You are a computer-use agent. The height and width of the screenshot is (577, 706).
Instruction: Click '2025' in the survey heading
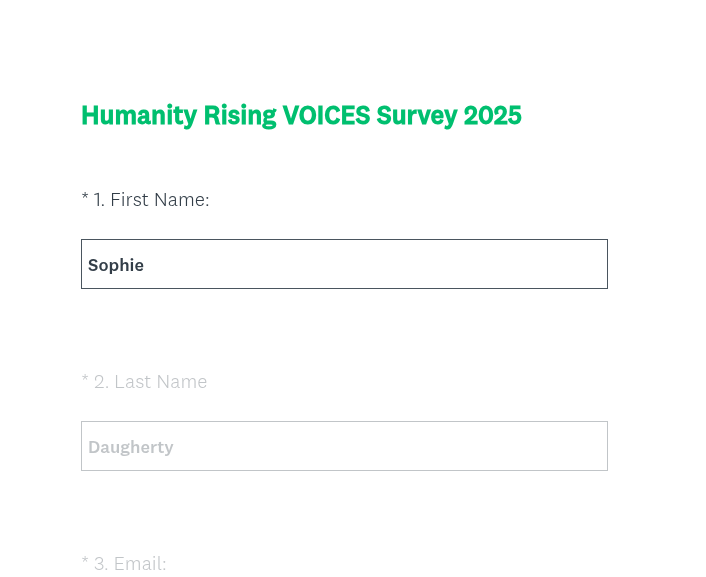pyautogui.click(x=492, y=115)
